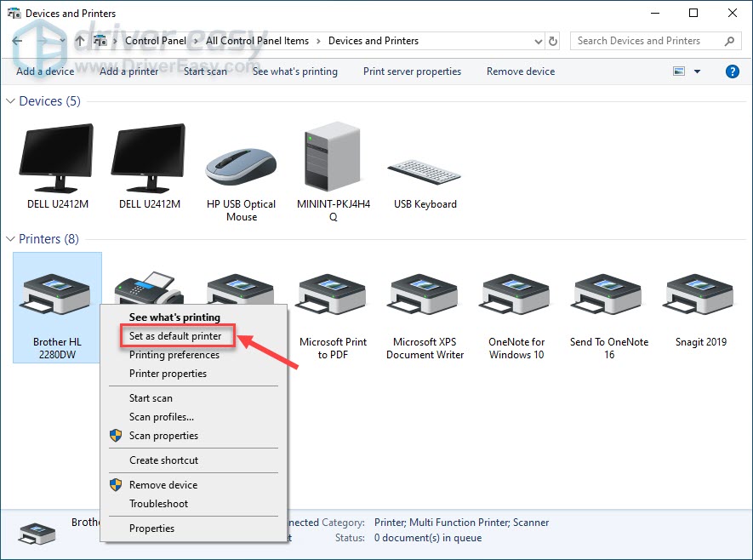Viewport: 753px width, 560px height.
Task: Select the HP USB Optical Mouse device icon
Action: [x=241, y=163]
